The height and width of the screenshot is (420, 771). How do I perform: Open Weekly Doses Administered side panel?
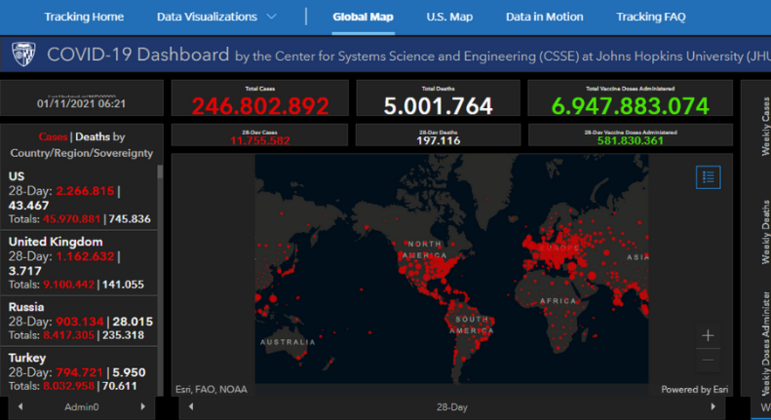pyautogui.click(x=765, y=343)
